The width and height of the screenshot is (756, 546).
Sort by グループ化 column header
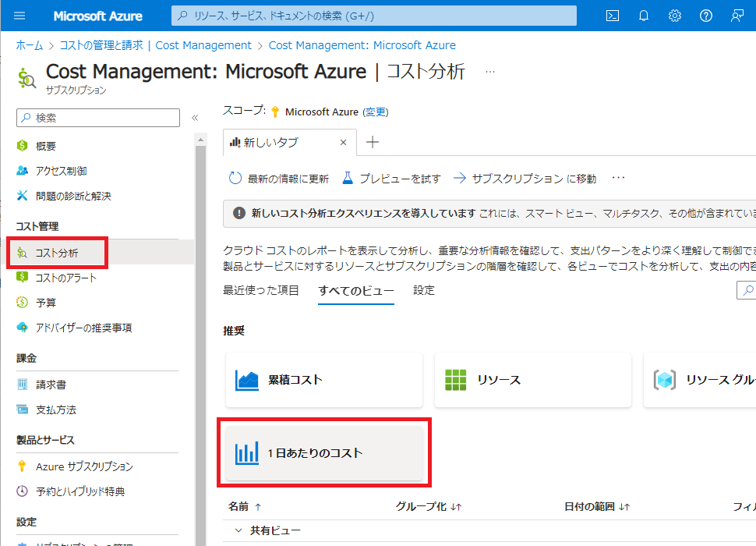429,506
